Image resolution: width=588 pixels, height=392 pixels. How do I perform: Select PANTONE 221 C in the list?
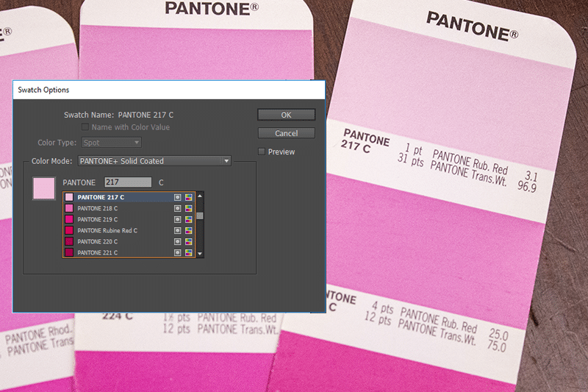129,252
